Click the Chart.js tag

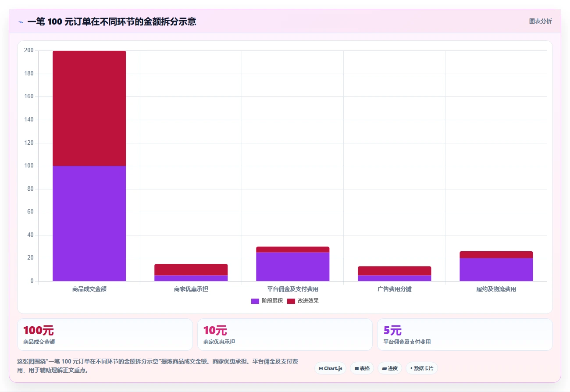330,368
